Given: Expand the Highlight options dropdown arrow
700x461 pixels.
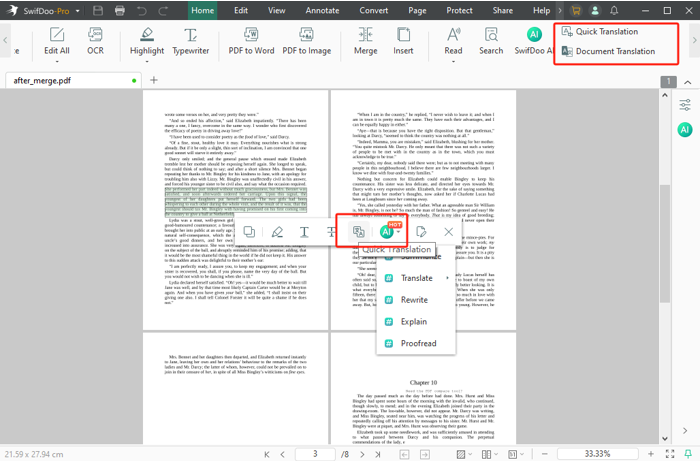Looking at the screenshot, I should pos(147,61).
